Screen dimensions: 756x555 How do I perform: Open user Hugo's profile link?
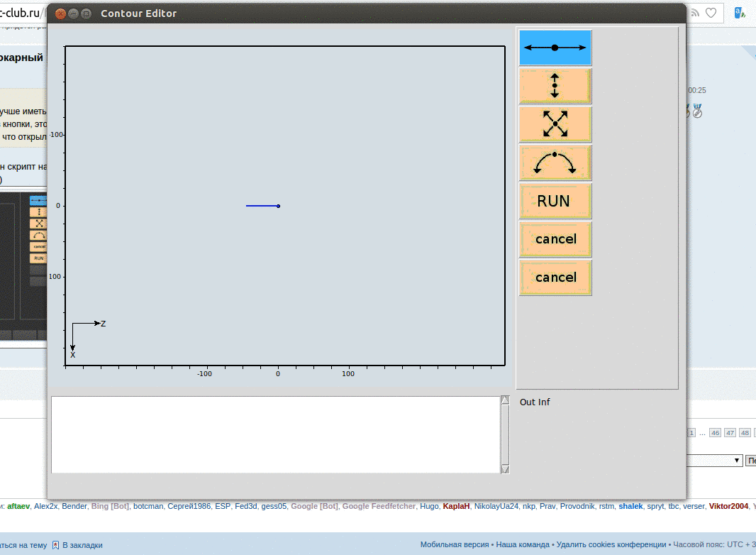(x=429, y=506)
